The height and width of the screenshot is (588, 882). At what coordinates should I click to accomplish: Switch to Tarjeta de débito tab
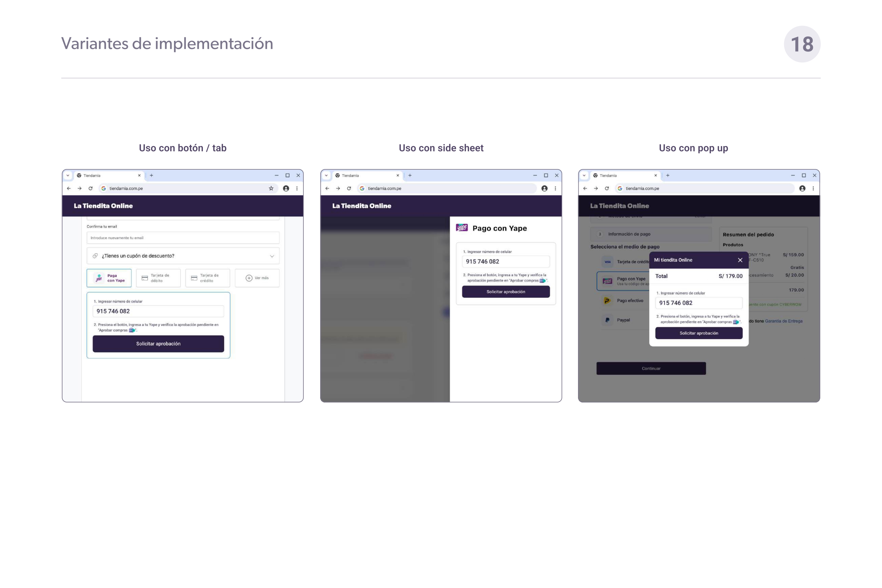click(158, 278)
